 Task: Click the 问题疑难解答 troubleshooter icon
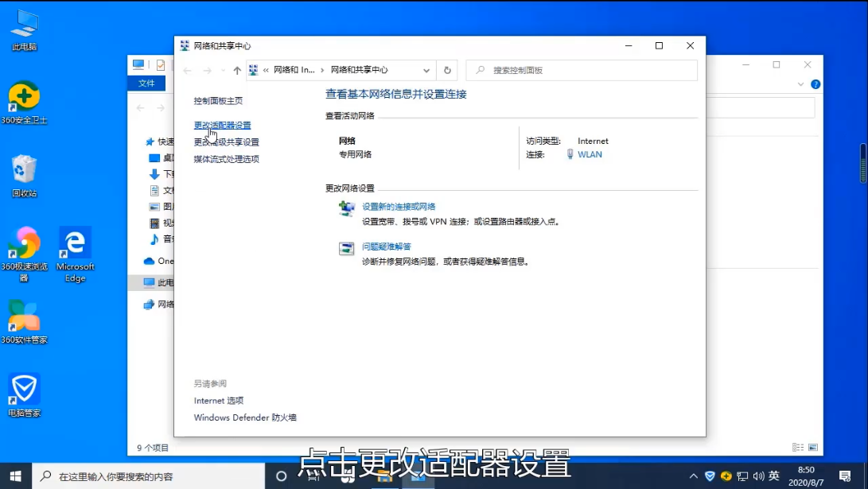click(x=347, y=248)
